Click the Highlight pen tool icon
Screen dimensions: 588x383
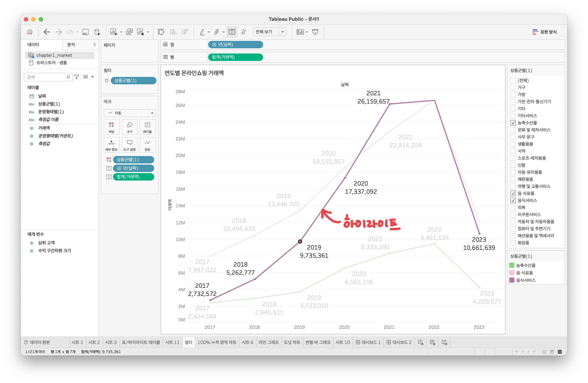pos(202,32)
